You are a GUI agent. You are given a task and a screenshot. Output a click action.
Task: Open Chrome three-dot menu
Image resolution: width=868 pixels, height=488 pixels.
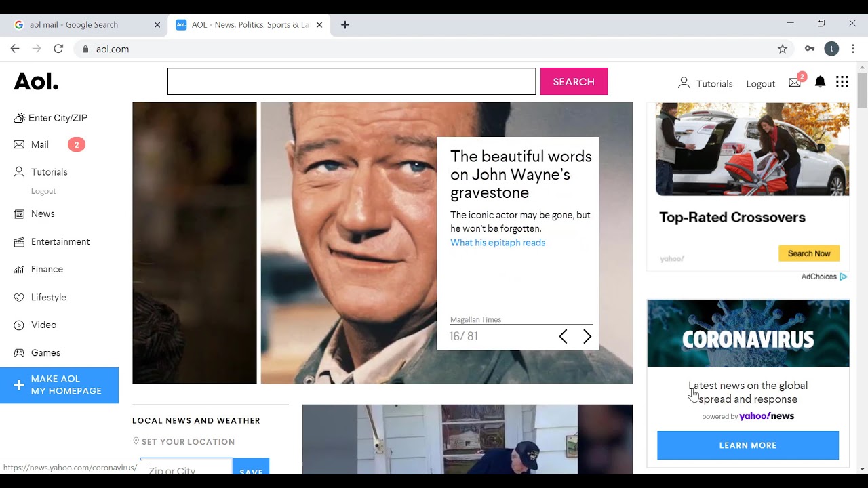tap(853, 49)
